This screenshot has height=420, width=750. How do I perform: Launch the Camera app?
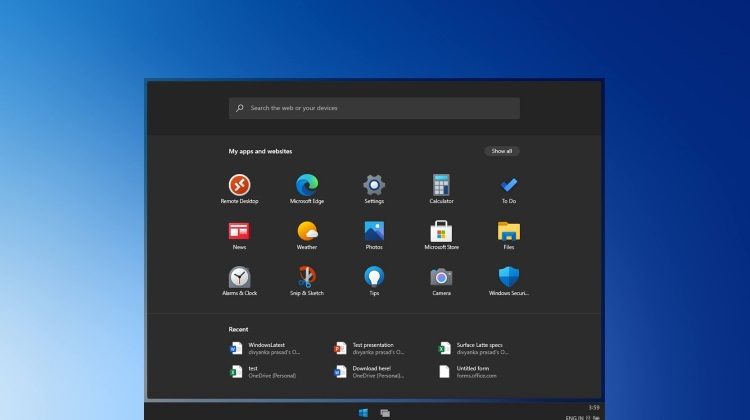[x=441, y=277]
